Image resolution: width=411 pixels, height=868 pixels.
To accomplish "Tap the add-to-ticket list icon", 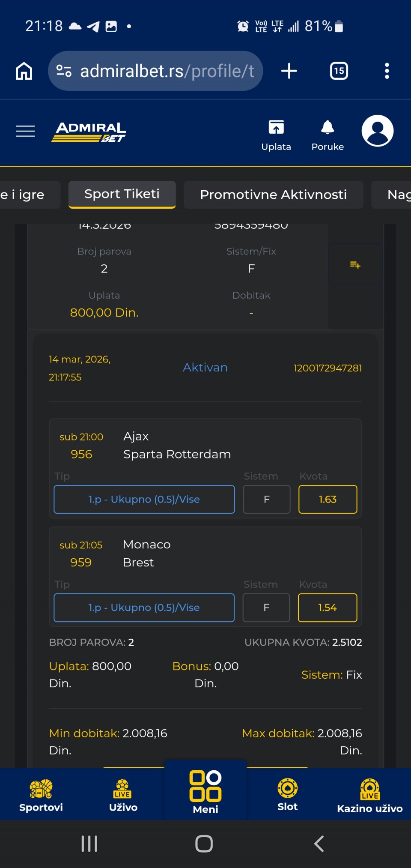I will tap(355, 265).
